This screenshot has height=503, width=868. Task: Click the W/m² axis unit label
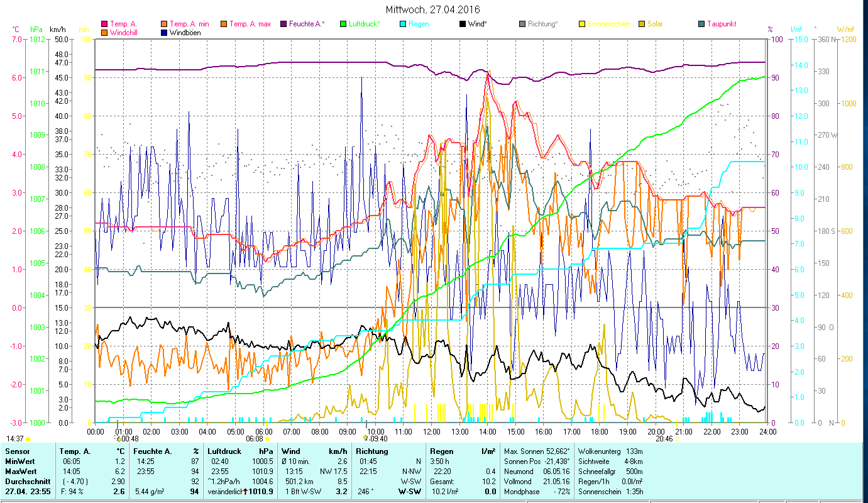pos(845,30)
